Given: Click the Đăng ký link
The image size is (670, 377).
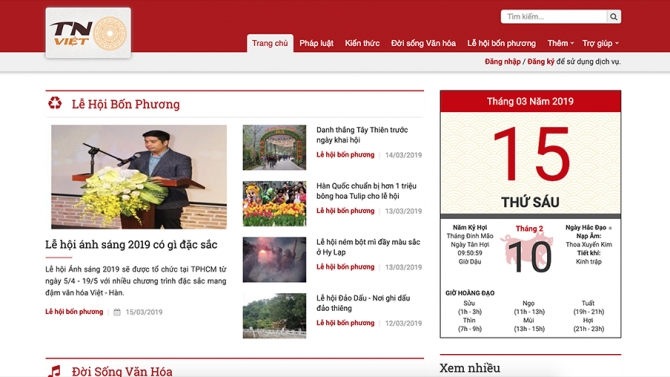Looking at the screenshot, I should click(541, 62).
